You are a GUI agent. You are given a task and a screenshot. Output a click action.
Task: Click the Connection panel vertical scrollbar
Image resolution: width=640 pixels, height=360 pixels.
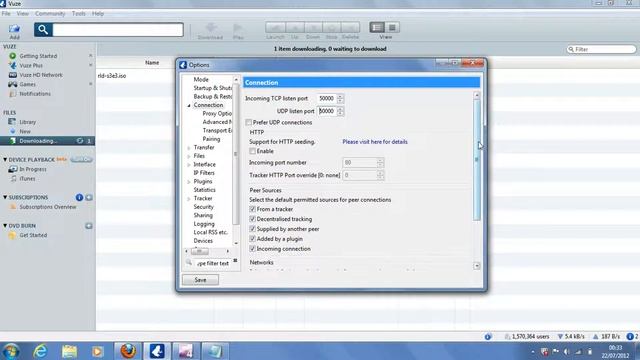tap(476, 159)
